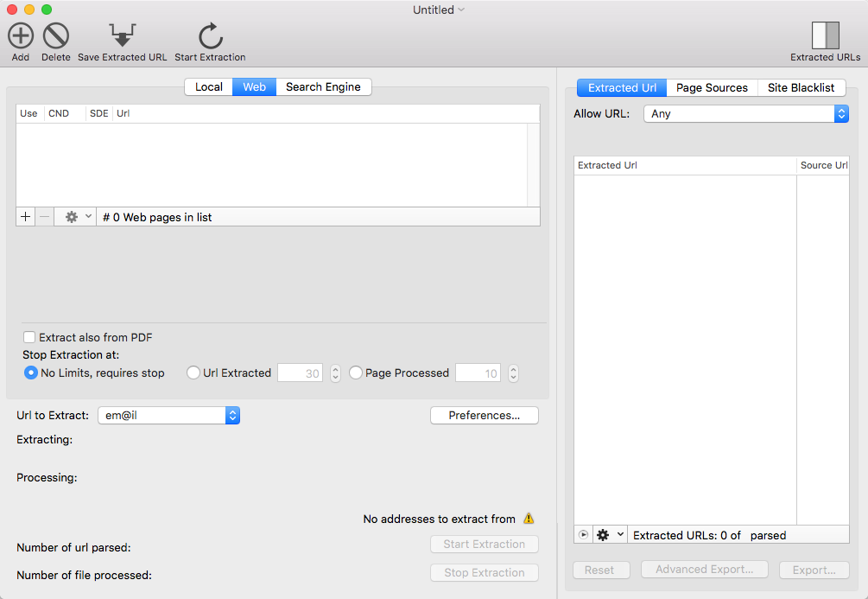Switch to the Search Engine tab

tap(323, 87)
